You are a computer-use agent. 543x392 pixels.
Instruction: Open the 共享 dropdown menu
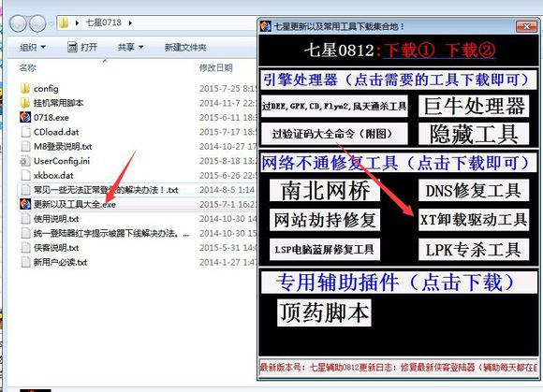click(130, 47)
